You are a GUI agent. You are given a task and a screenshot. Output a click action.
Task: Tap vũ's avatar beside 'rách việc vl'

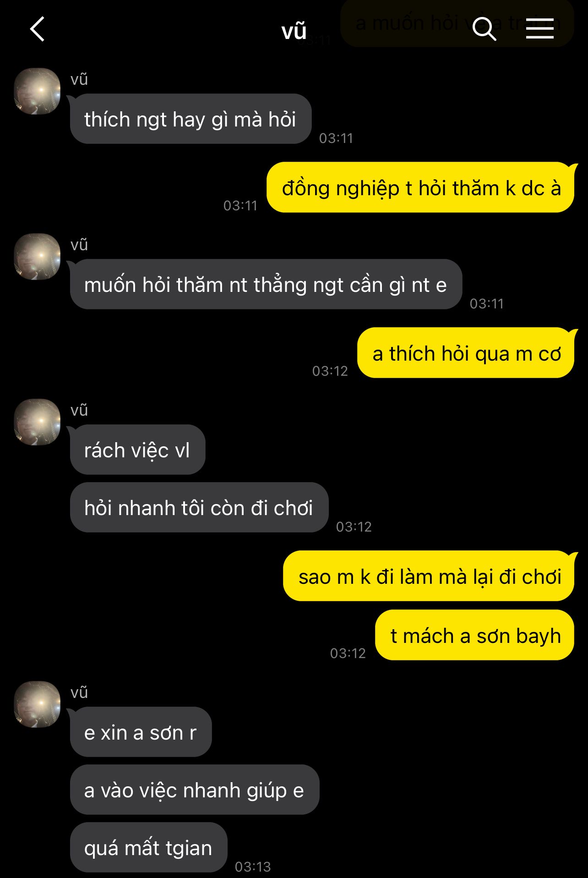click(x=37, y=422)
